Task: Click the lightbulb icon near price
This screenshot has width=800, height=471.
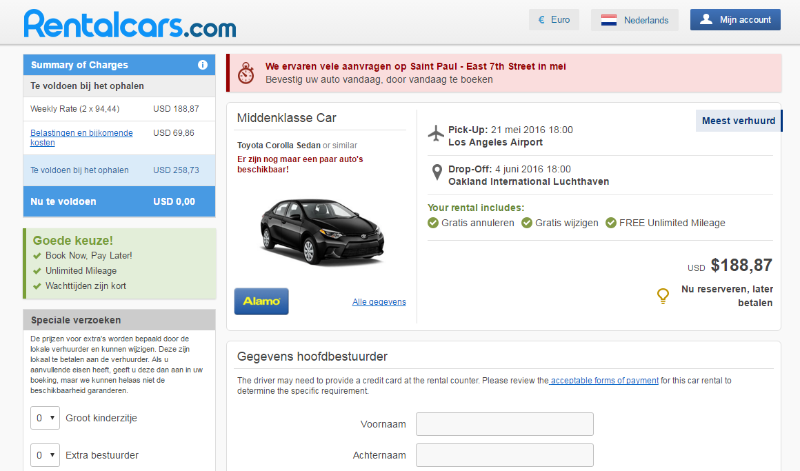Action: coord(661,295)
